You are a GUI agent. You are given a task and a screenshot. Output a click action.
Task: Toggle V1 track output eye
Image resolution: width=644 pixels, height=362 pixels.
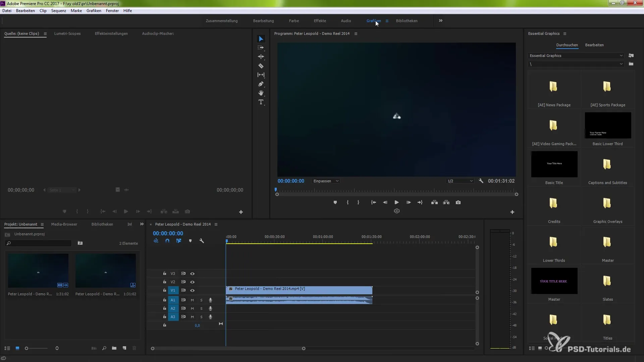tap(192, 291)
